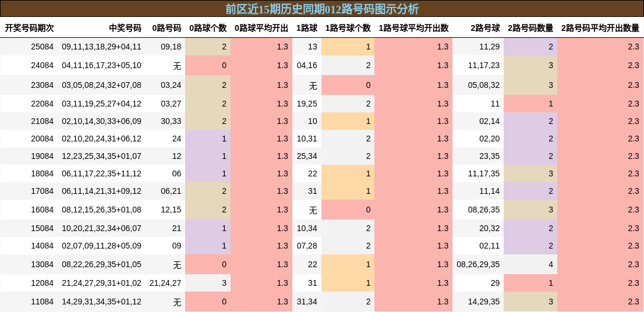Screen dimensions: 644x312
Task: Select issue number 12084
Action: tap(43, 283)
